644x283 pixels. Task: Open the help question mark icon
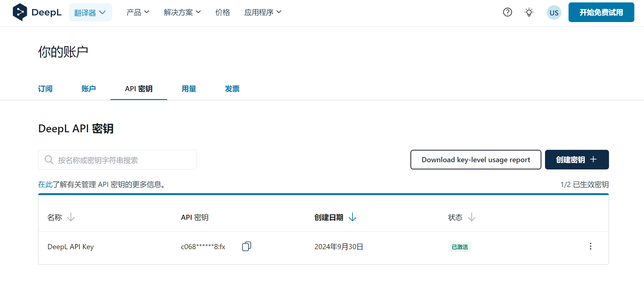(508, 12)
